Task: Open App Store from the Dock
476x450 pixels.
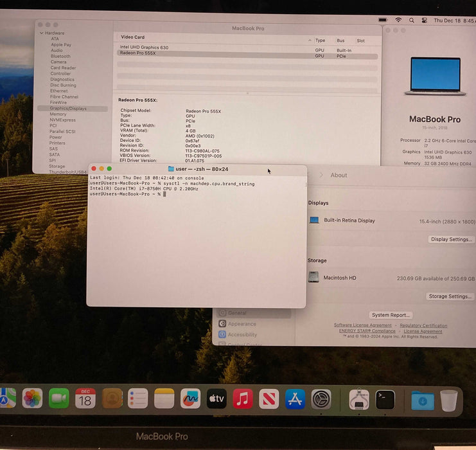Action: tap(295, 399)
